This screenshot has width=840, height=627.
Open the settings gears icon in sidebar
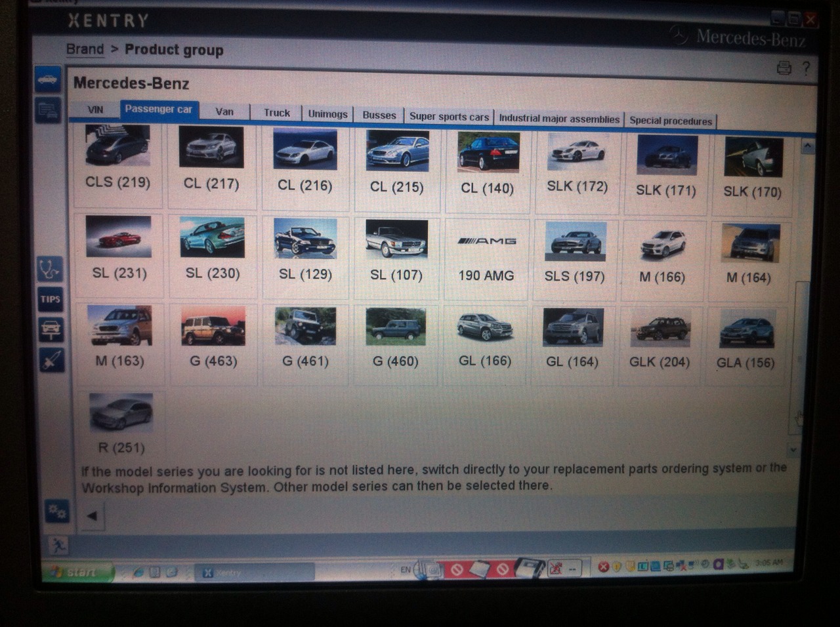coord(57,511)
